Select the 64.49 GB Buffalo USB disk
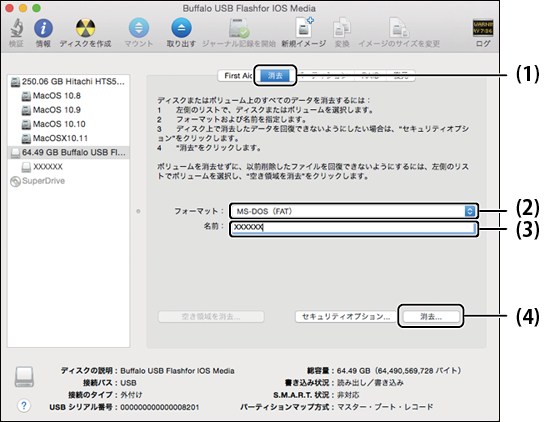The image size is (544, 422). pyautogui.click(x=68, y=153)
